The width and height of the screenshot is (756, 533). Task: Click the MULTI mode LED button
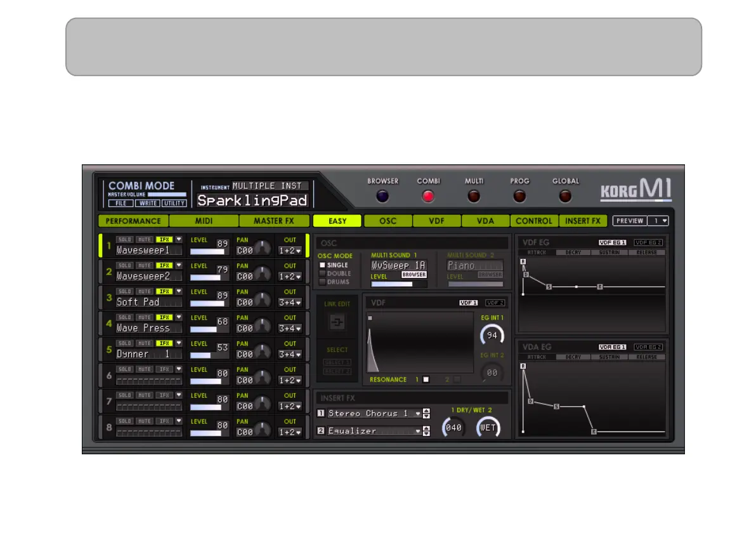pos(474,196)
